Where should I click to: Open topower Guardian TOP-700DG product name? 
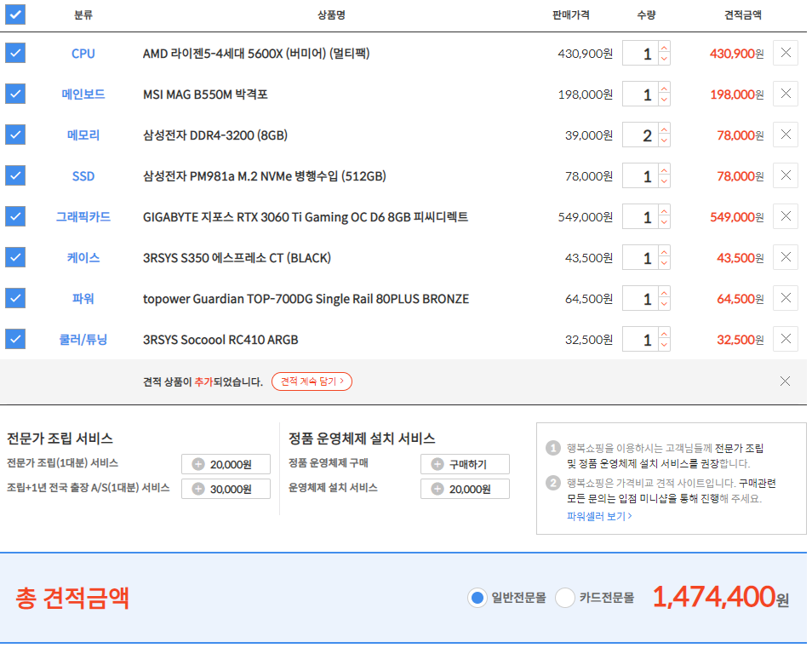pos(306,299)
